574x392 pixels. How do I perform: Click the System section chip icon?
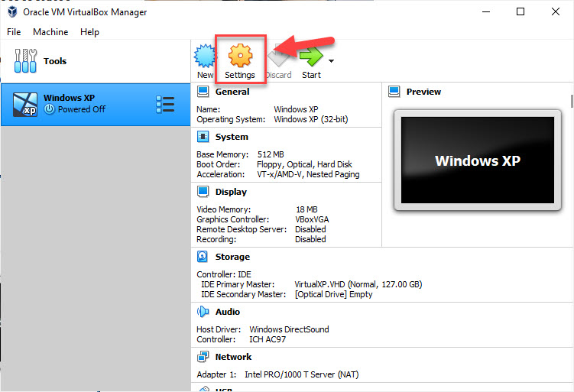pyautogui.click(x=203, y=137)
